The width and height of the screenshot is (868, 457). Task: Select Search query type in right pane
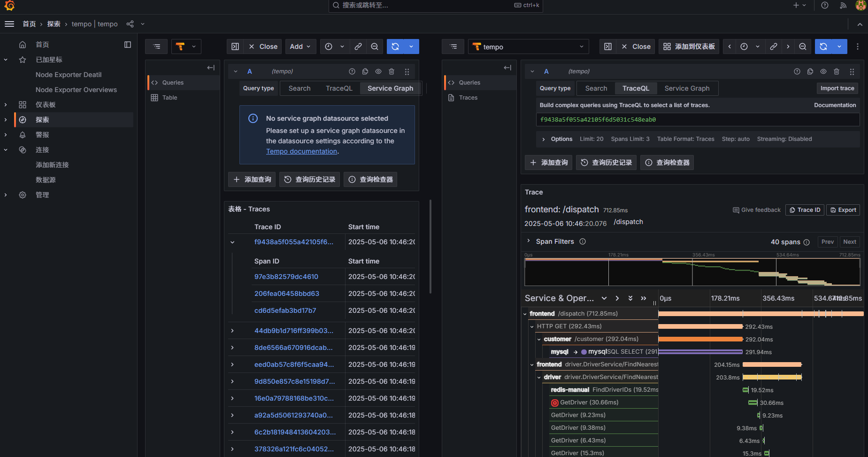click(x=596, y=88)
